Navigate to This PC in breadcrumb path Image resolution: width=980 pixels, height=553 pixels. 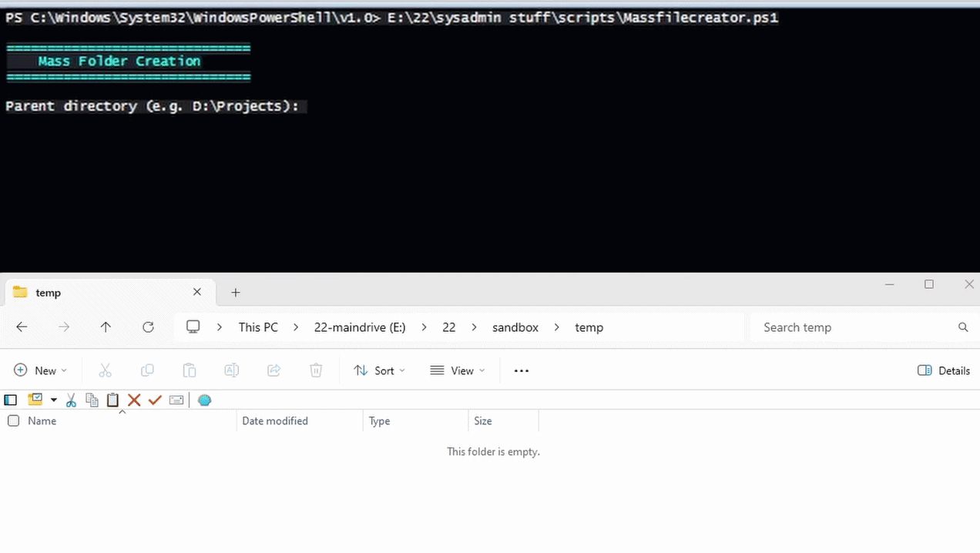tap(258, 327)
